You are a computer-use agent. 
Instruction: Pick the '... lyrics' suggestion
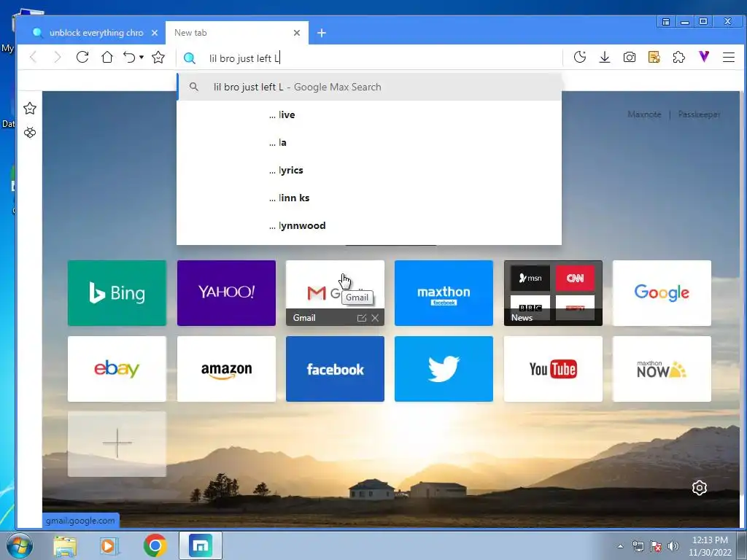click(x=369, y=170)
